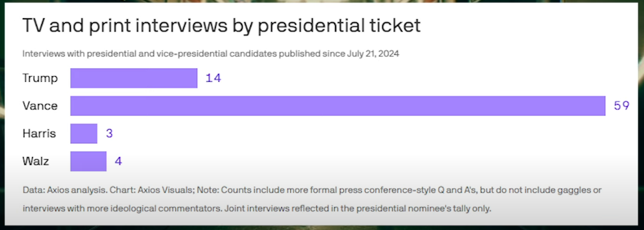
Task: Click the Trump label
Action: (x=40, y=79)
